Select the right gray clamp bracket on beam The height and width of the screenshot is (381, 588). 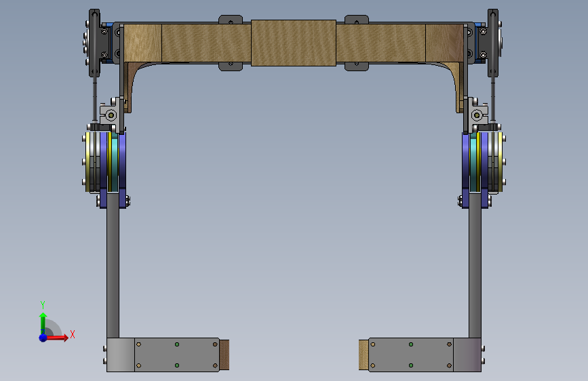[357, 43]
